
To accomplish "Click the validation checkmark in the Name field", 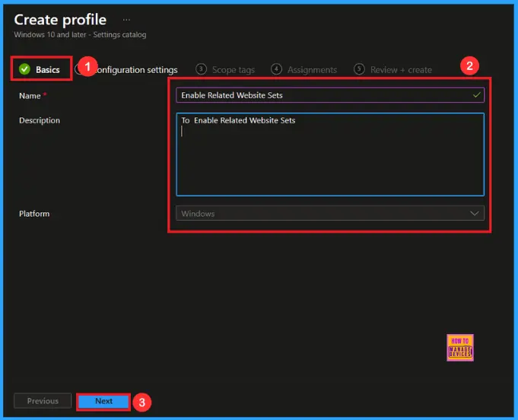I will point(476,95).
